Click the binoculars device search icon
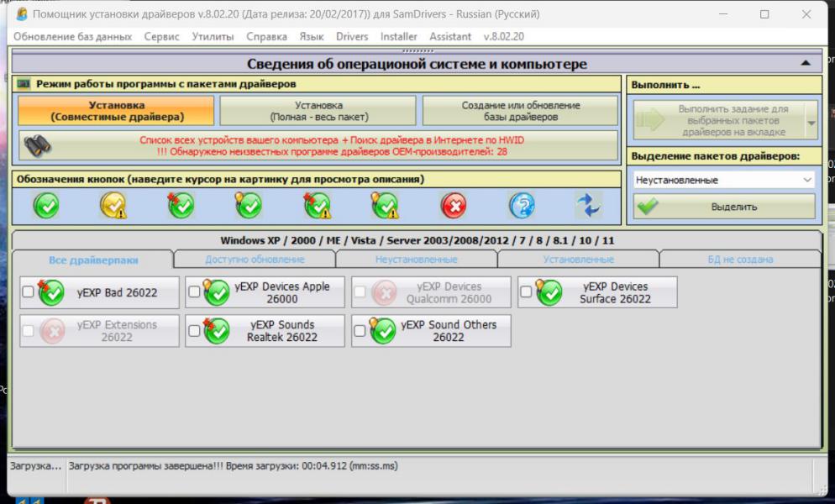835x504 pixels. tap(38, 145)
